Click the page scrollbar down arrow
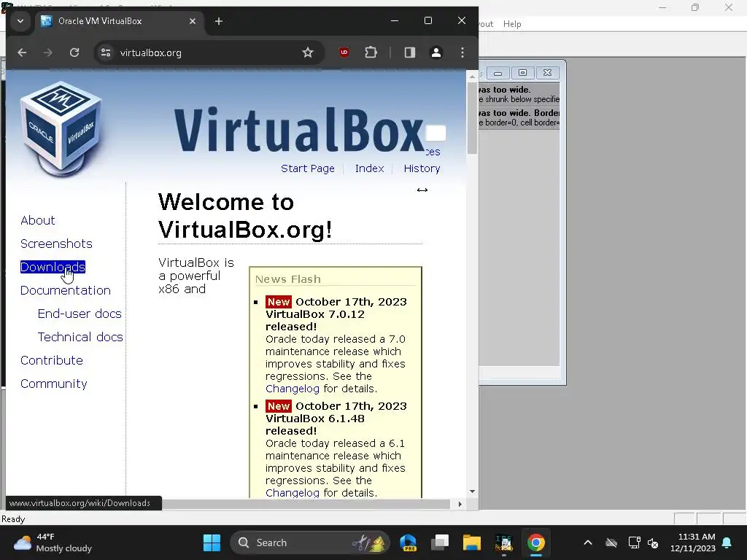 [x=472, y=491]
